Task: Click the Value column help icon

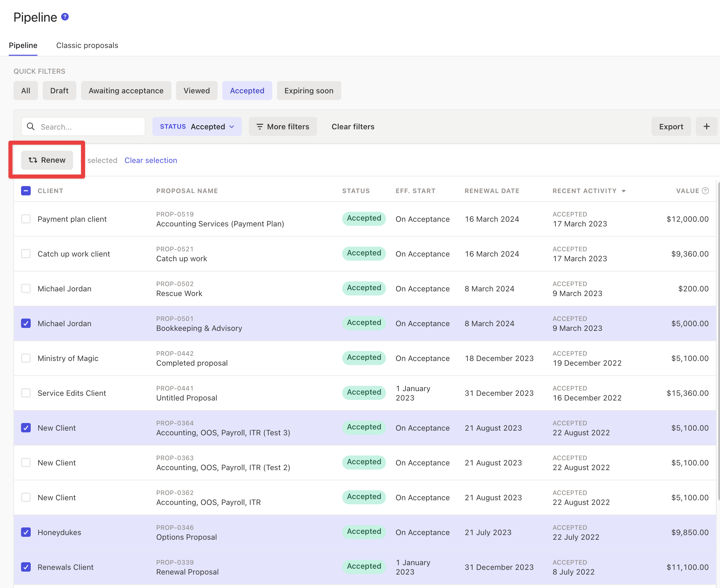Action: (705, 191)
